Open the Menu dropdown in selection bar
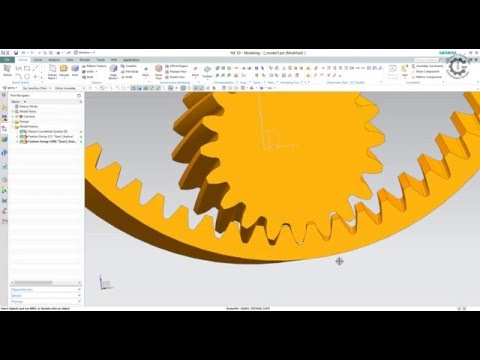The image size is (480, 360). click(x=10, y=88)
